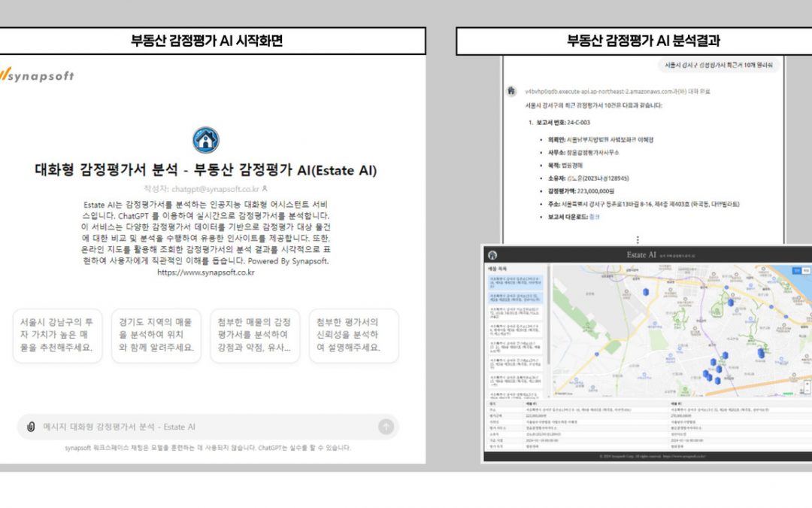
Task: Click the house avatar beside the amazonaws response
Action: (511, 91)
